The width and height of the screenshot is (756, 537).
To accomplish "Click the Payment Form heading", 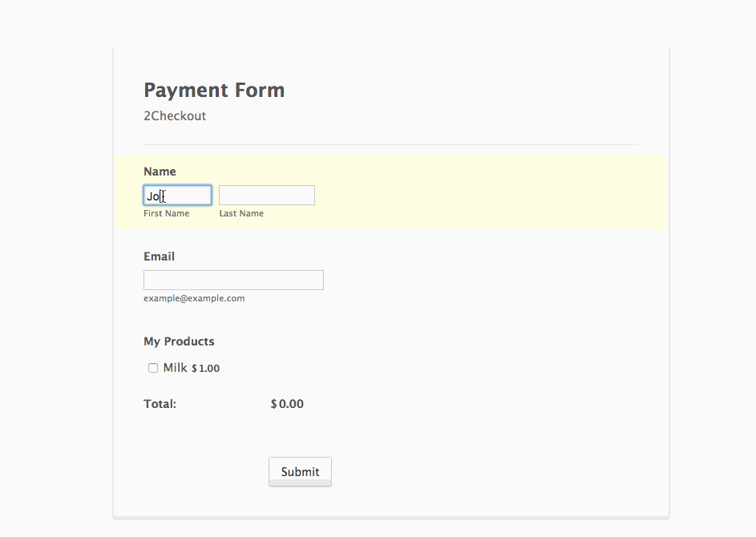I will pyautogui.click(x=214, y=90).
